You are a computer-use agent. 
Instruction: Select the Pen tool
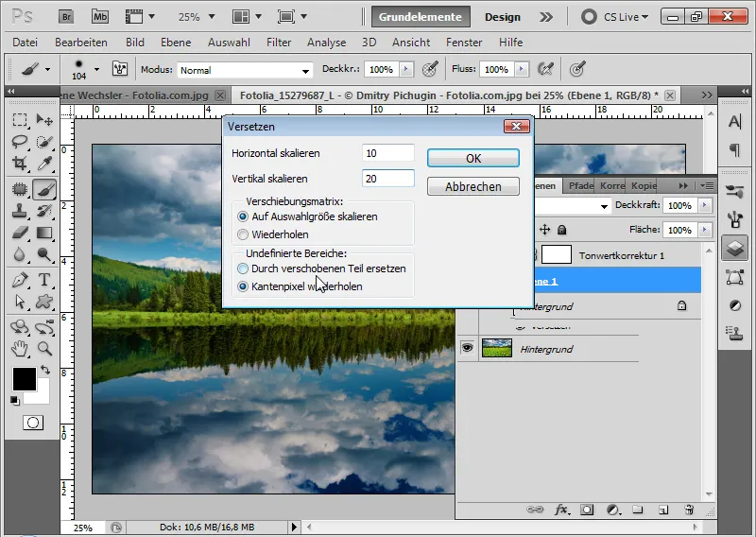tap(20, 280)
